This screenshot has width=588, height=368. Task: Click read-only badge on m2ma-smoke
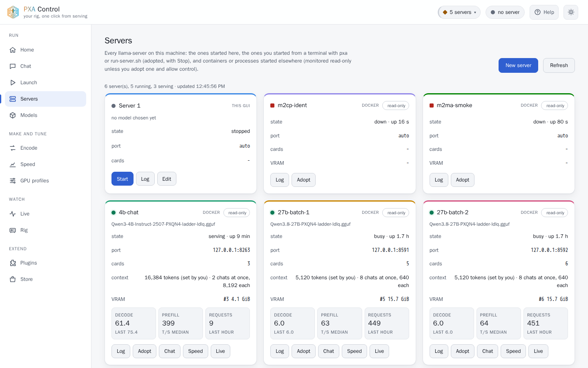(x=555, y=105)
